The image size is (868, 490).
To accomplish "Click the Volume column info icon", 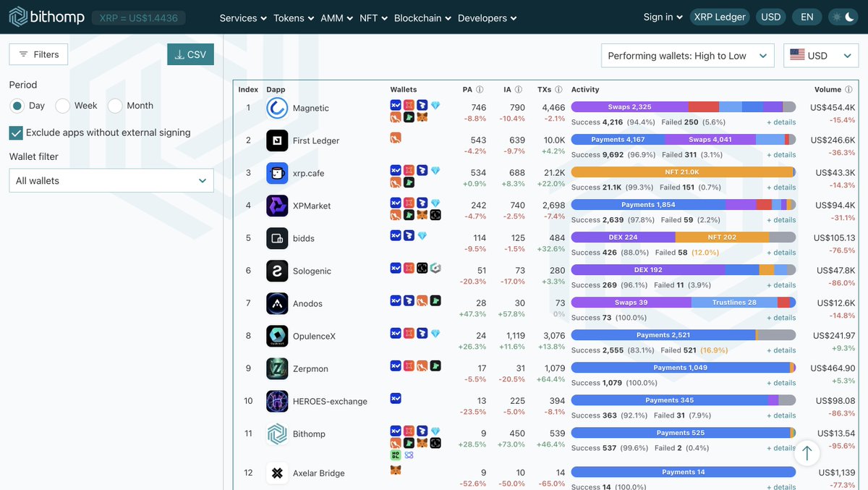I will pyautogui.click(x=848, y=90).
